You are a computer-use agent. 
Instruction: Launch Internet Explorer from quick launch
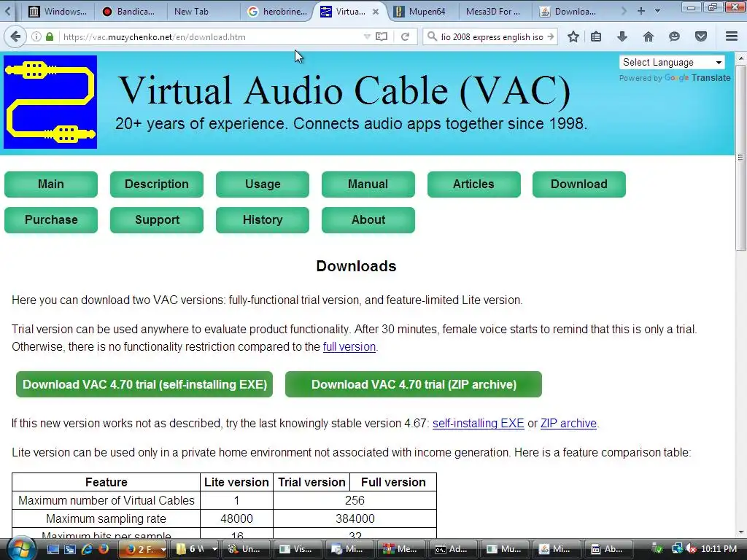point(86,549)
